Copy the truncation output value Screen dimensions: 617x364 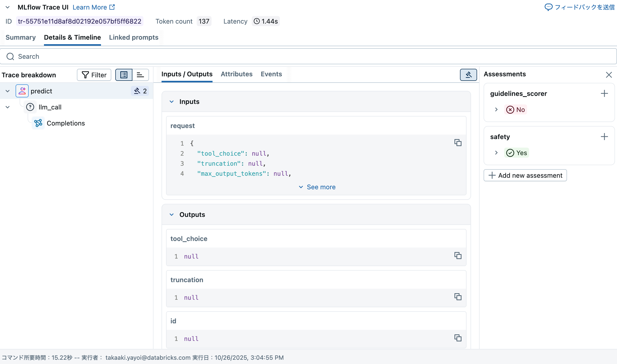tap(458, 297)
